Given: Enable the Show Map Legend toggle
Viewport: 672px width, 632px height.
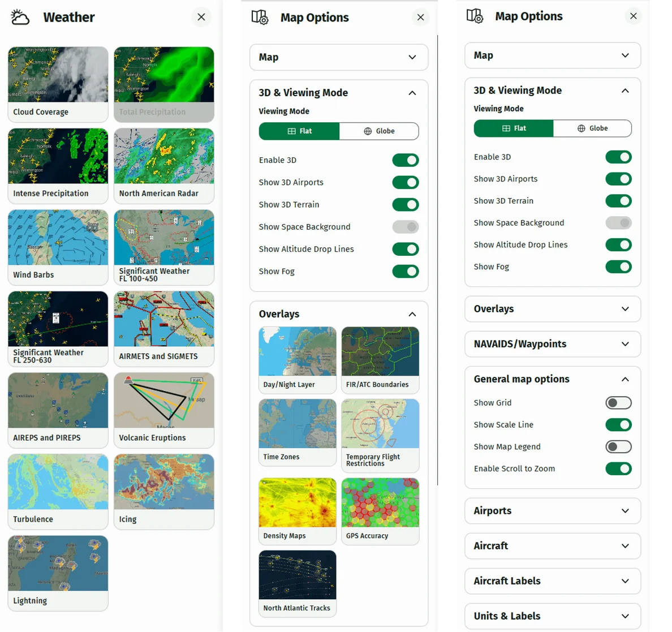Looking at the screenshot, I should coord(618,447).
